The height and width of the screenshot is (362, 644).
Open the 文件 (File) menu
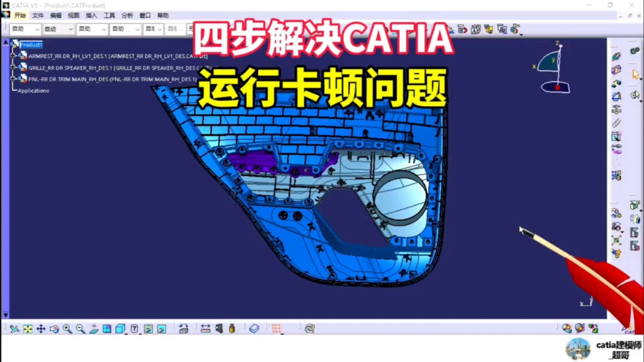(38, 15)
